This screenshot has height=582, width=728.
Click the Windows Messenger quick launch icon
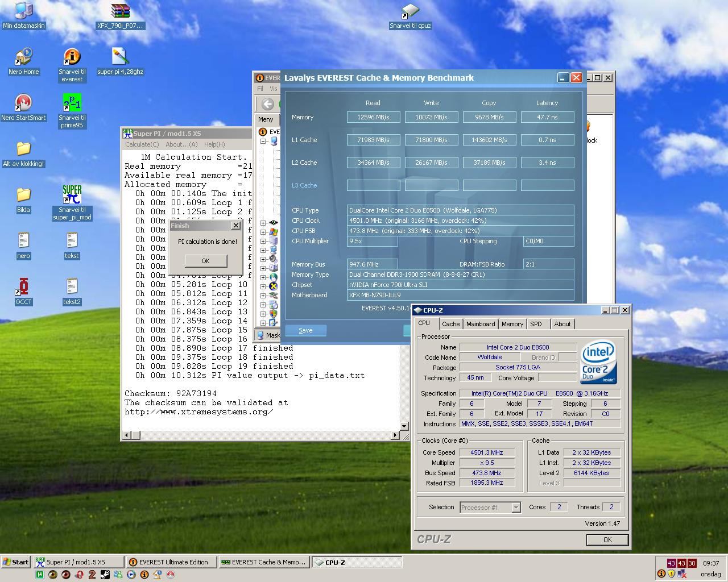pyautogui.click(x=118, y=575)
